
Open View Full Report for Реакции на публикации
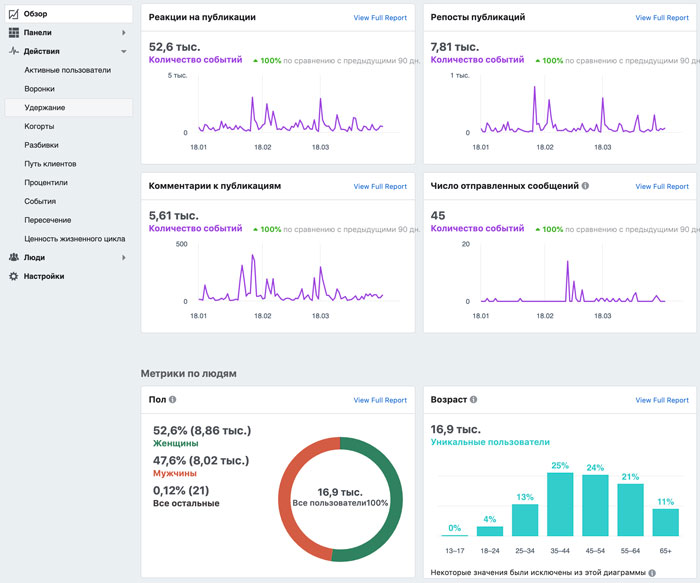coord(380,18)
